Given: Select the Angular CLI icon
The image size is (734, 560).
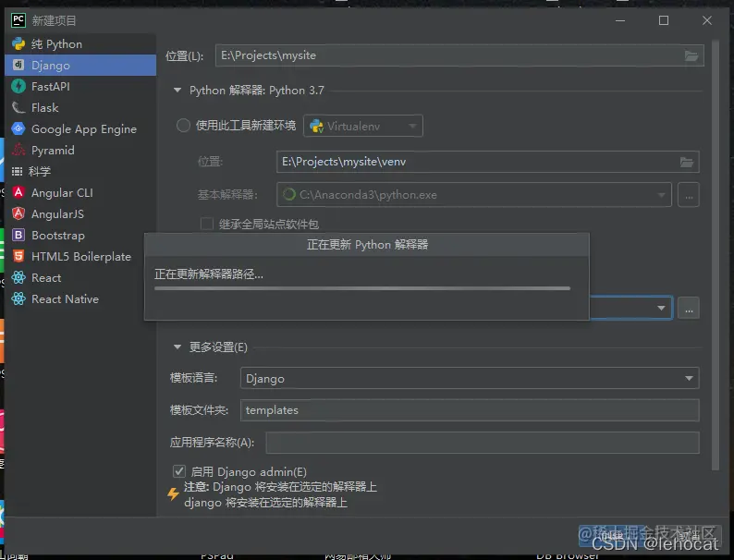Looking at the screenshot, I should (x=18, y=192).
